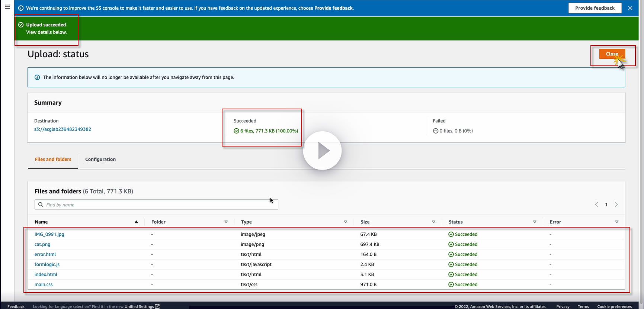Go to previous page of files
The height and width of the screenshot is (309, 644).
596,205
